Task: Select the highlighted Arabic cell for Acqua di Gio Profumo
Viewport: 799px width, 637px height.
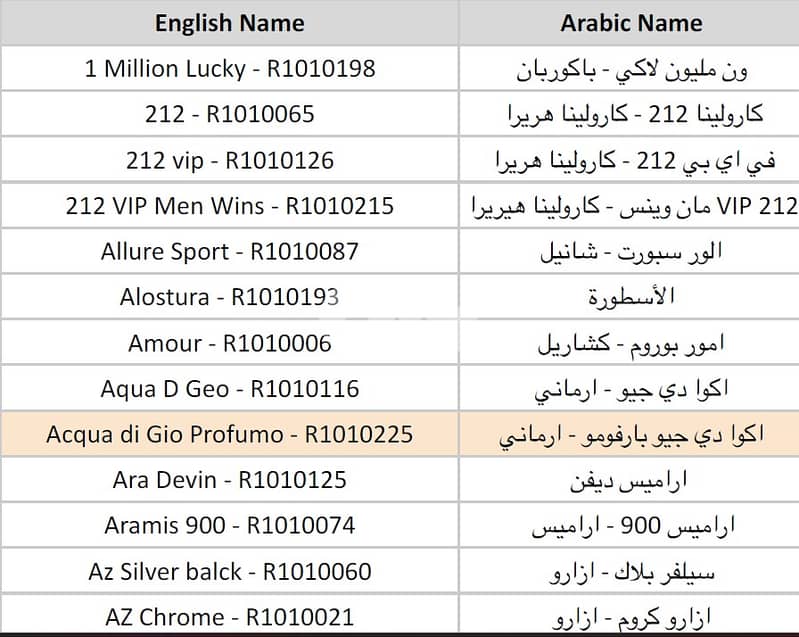Action: coord(630,435)
